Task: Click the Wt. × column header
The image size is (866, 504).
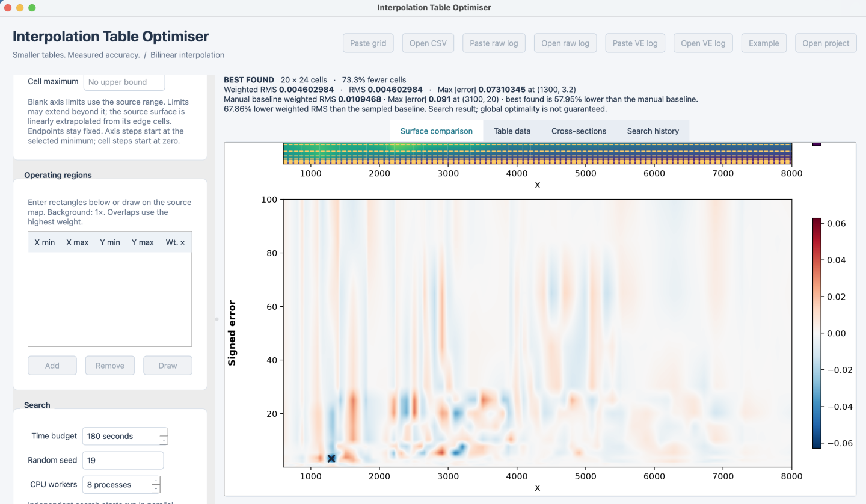Action: (175, 242)
